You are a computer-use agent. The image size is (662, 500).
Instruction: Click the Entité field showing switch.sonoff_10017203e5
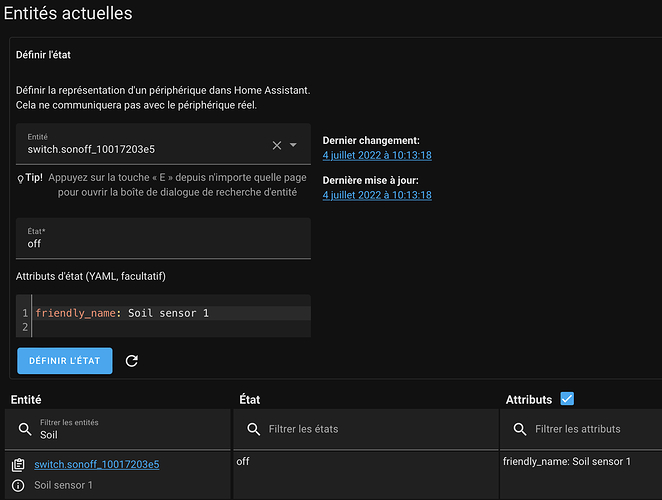click(x=163, y=144)
